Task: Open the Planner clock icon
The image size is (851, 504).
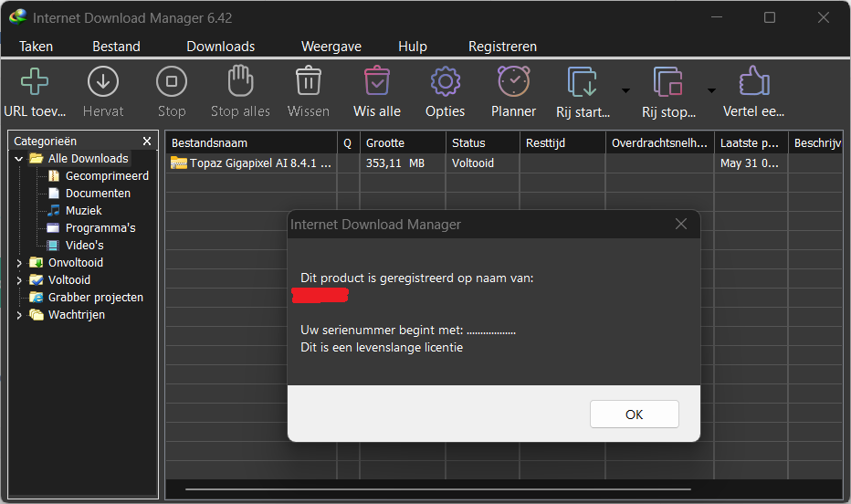Action: (x=514, y=81)
